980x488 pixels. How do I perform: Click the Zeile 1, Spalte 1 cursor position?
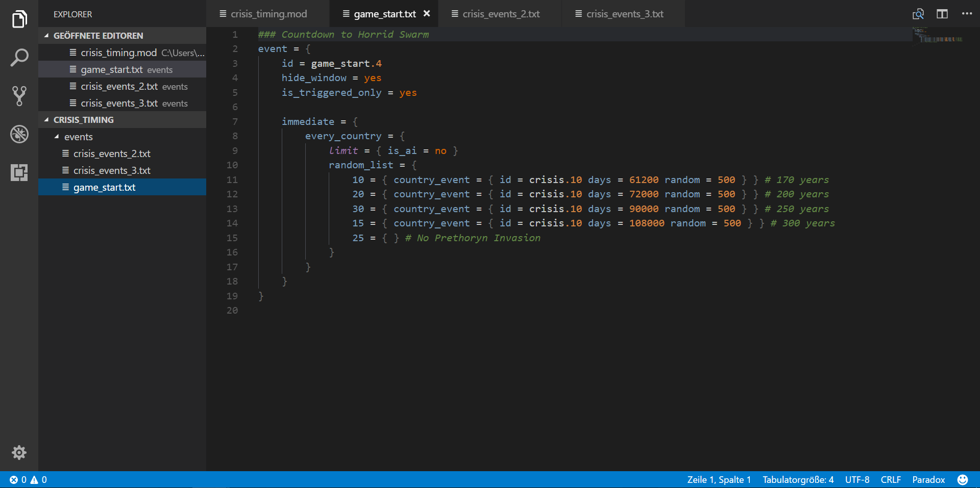point(719,480)
